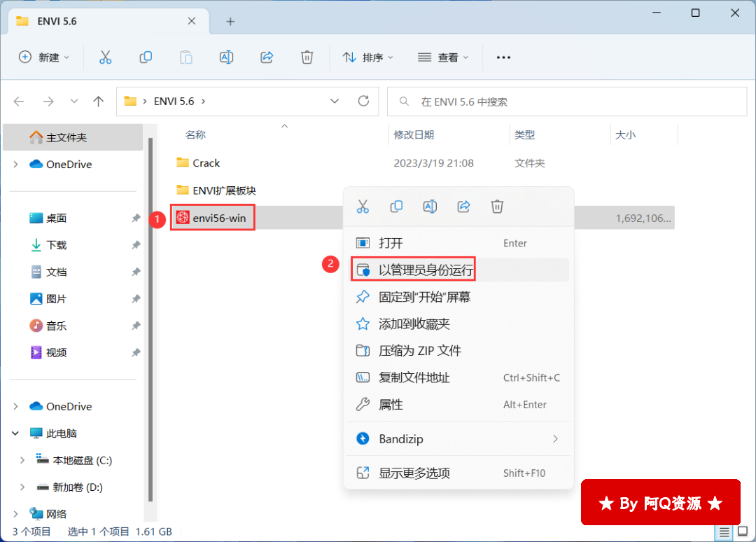Open the recent locations dropdown arrow
The image size is (756, 542).
tap(73, 102)
